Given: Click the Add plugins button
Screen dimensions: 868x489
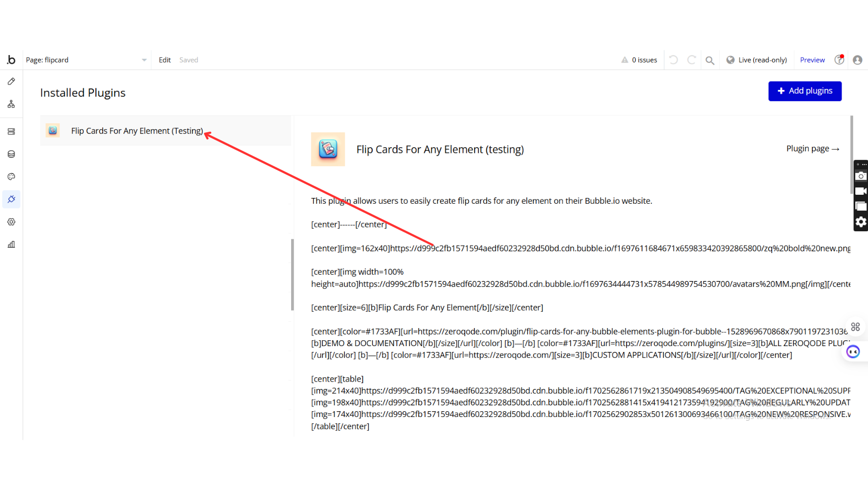Looking at the screenshot, I should [805, 91].
